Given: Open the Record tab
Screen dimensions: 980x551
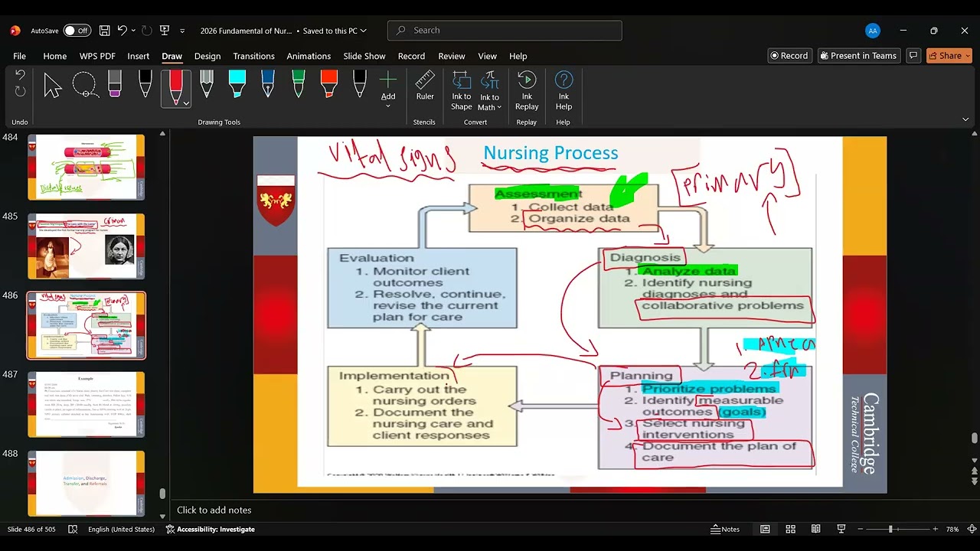Looking at the screenshot, I should coord(411,56).
